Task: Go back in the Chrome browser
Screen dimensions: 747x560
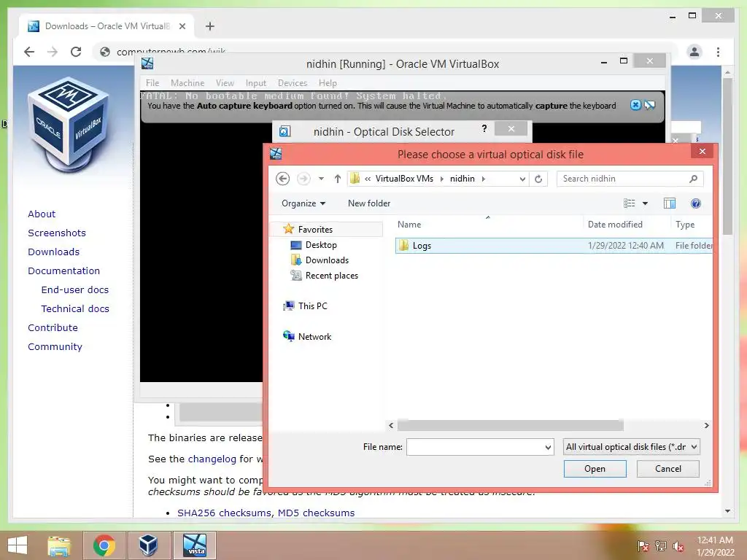Action: coord(29,52)
